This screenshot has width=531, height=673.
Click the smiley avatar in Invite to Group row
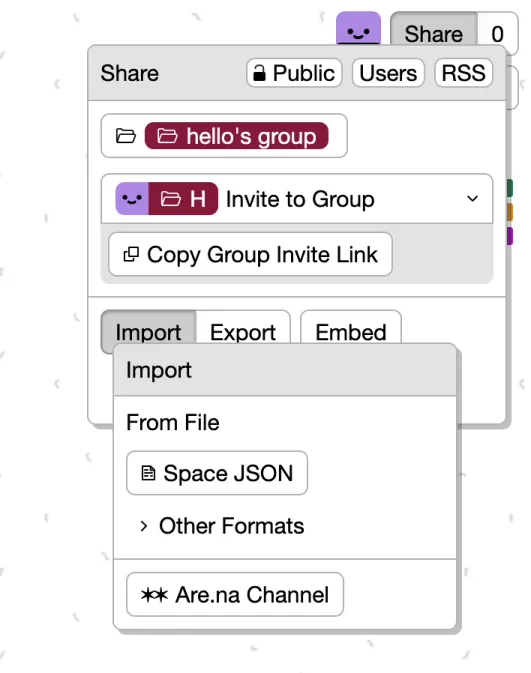pos(132,199)
